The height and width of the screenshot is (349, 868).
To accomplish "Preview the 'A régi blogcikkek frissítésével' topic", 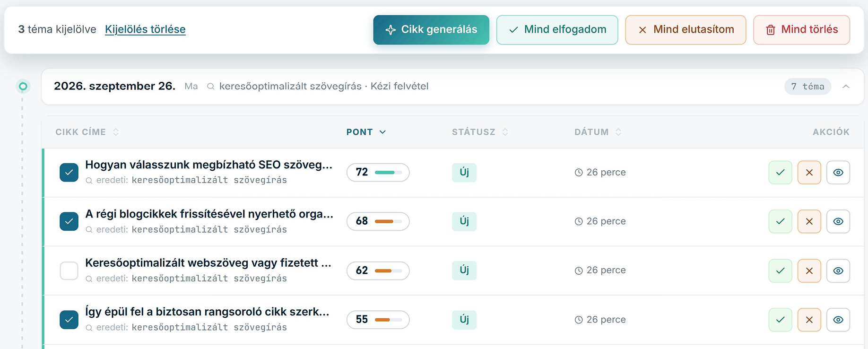I will click(x=838, y=221).
